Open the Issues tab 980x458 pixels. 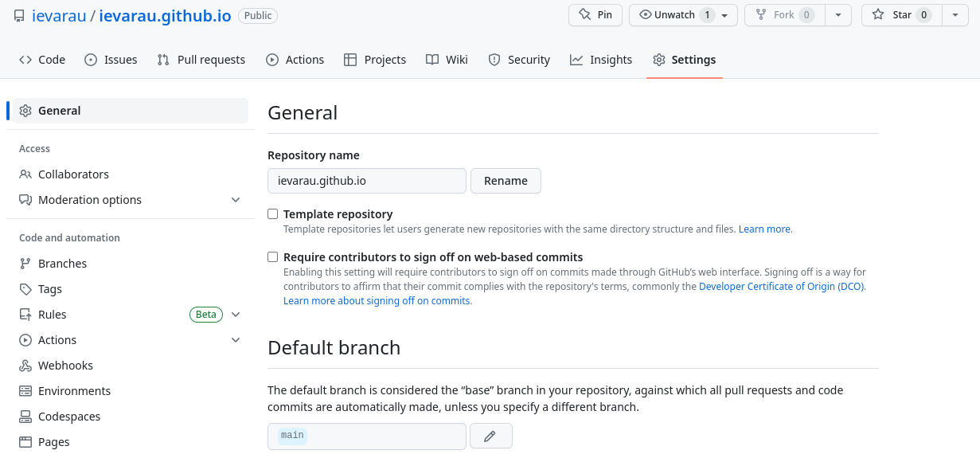[x=111, y=60]
